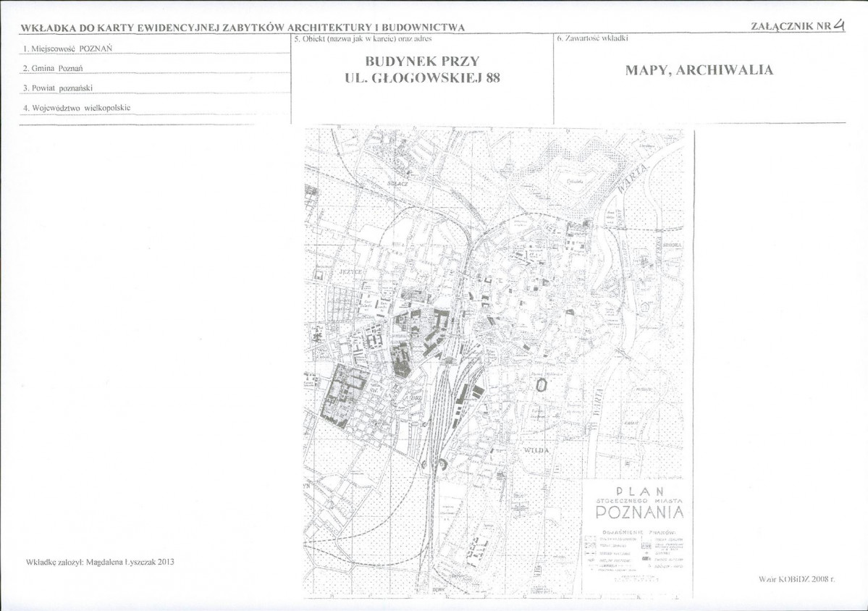The height and width of the screenshot is (611, 868).
Task: Select the large "POZNANIA" map title
Action: click(x=640, y=513)
